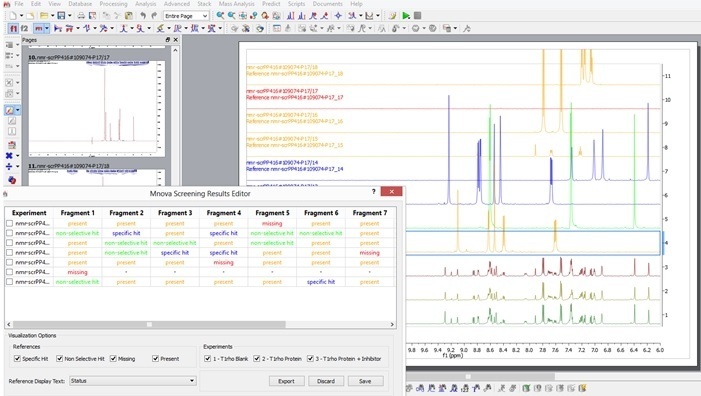Screen dimensions: 701x396
Task: Expand the multiply X tool dropdown arrow
Action: (17, 156)
